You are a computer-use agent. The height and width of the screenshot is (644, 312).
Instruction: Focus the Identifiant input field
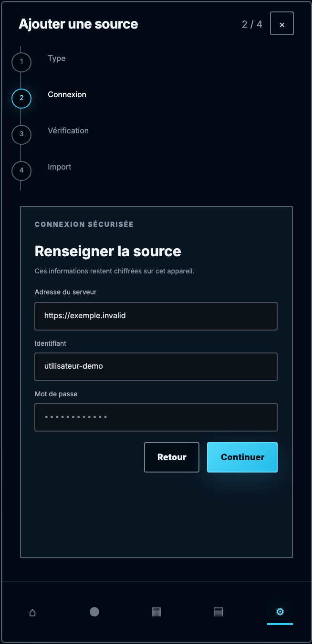point(156,367)
